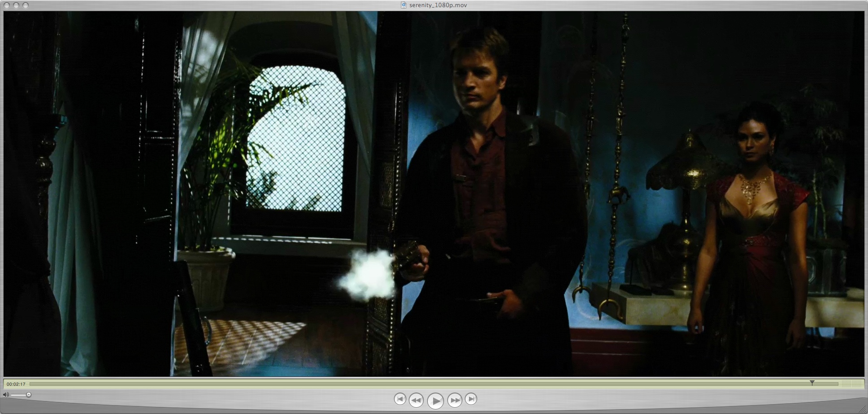Mute audio using the speaker icon
The image size is (868, 414).
pos(6,395)
